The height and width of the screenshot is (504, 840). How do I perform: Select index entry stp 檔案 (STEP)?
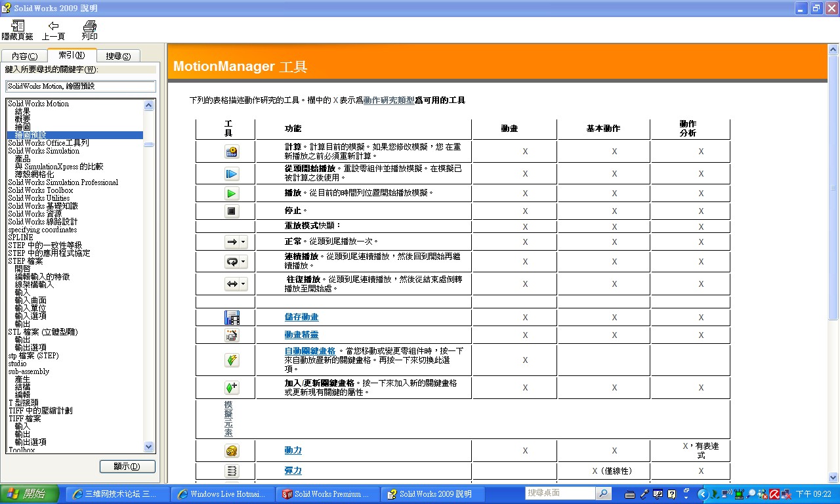pyautogui.click(x=33, y=356)
